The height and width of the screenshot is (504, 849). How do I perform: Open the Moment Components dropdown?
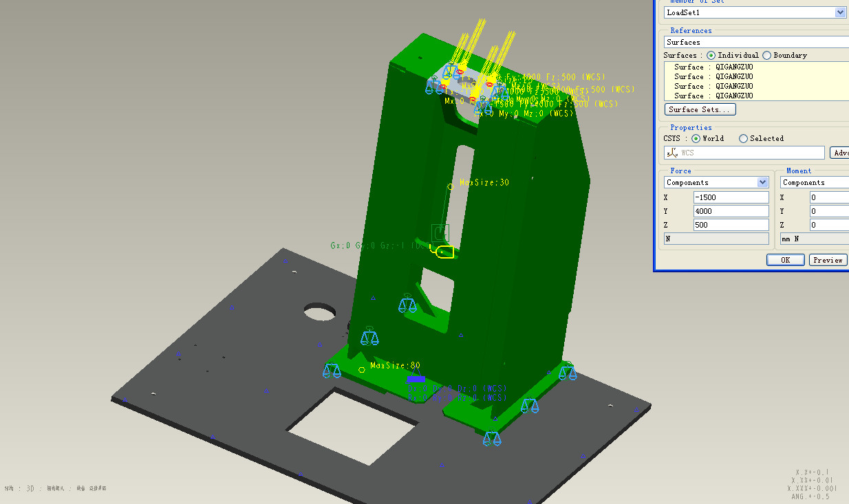coord(814,182)
